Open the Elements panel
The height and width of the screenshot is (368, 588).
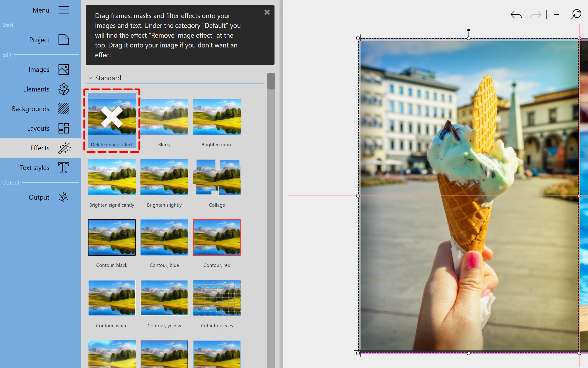point(36,89)
